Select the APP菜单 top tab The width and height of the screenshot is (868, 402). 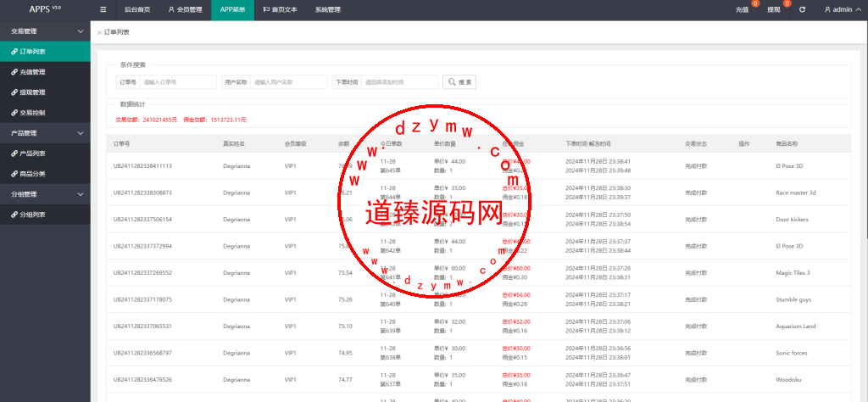232,9
